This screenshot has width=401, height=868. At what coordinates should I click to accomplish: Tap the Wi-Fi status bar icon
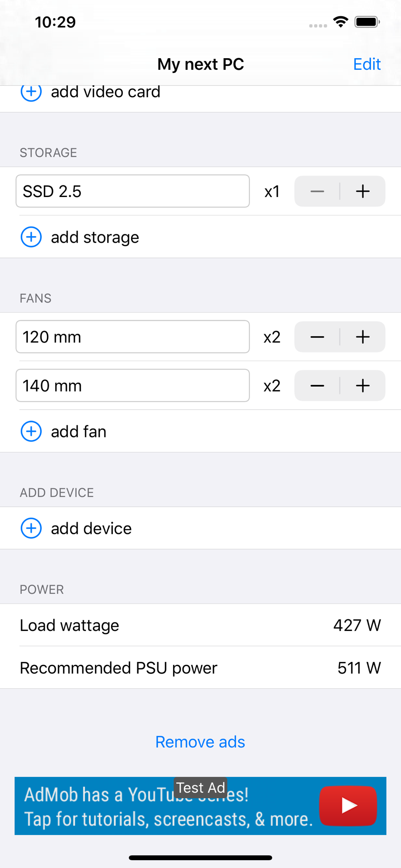pyautogui.click(x=341, y=22)
